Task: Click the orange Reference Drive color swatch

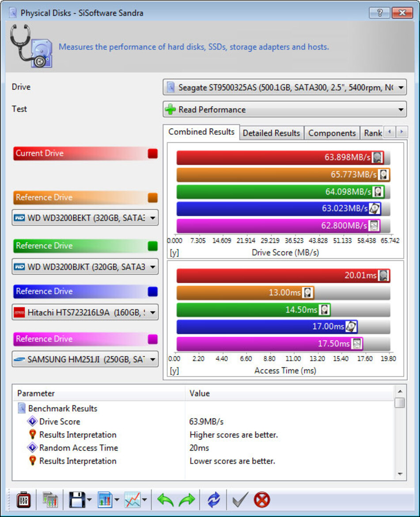Action: pyautogui.click(x=152, y=198)
